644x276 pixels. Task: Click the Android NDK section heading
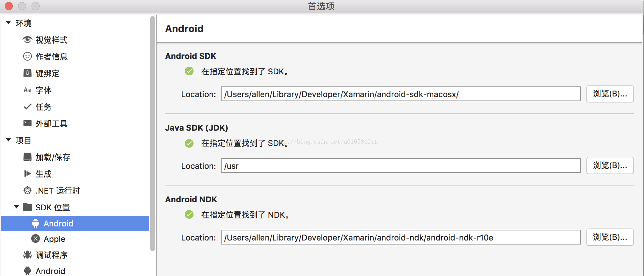[191, 199]
